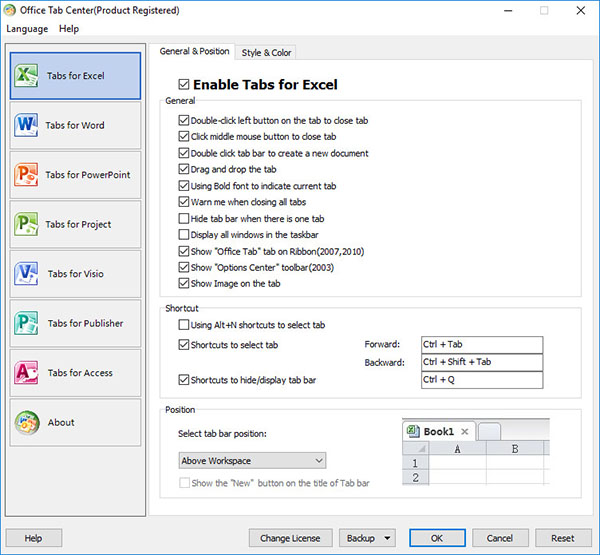Image resolution: width=600 pixels, height=555 pixels.
Task: Select the Visio icon in sidebar
Action: tap(26, 273)
